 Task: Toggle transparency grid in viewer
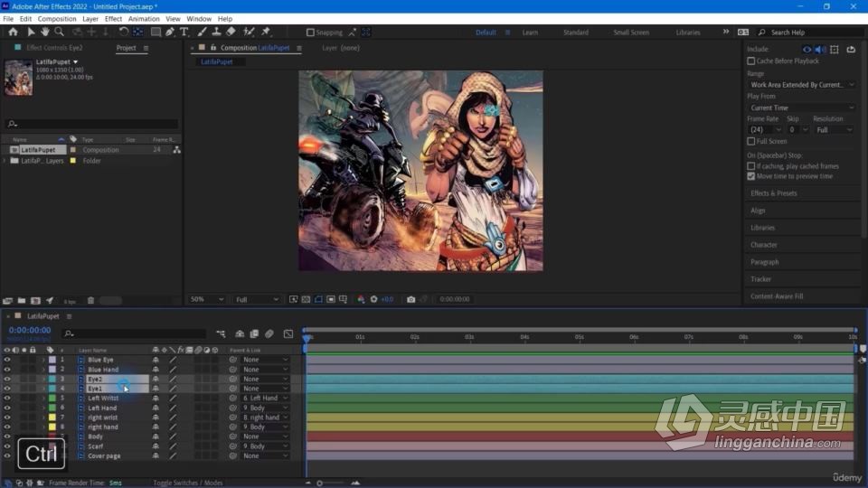click(307, 299)
